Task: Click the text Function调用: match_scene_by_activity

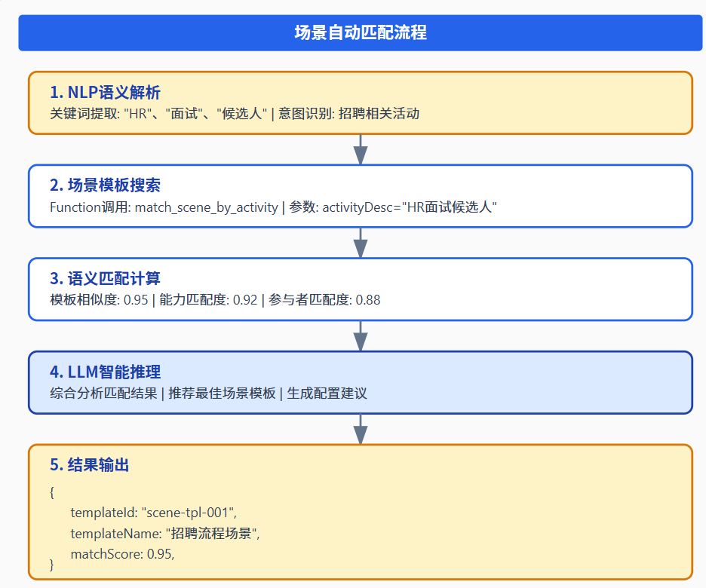Action: point(164,207)
